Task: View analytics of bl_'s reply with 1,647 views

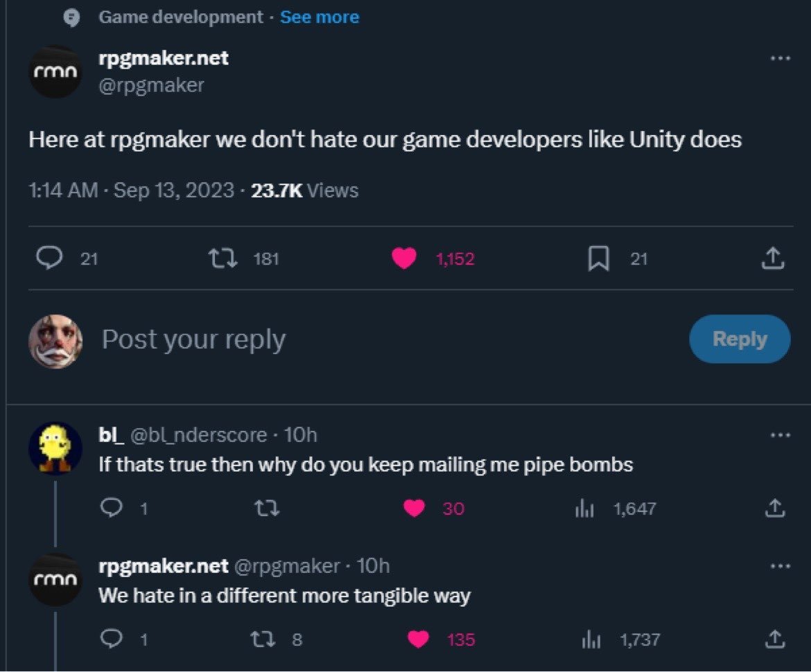Action: click(x=585, y=509)
